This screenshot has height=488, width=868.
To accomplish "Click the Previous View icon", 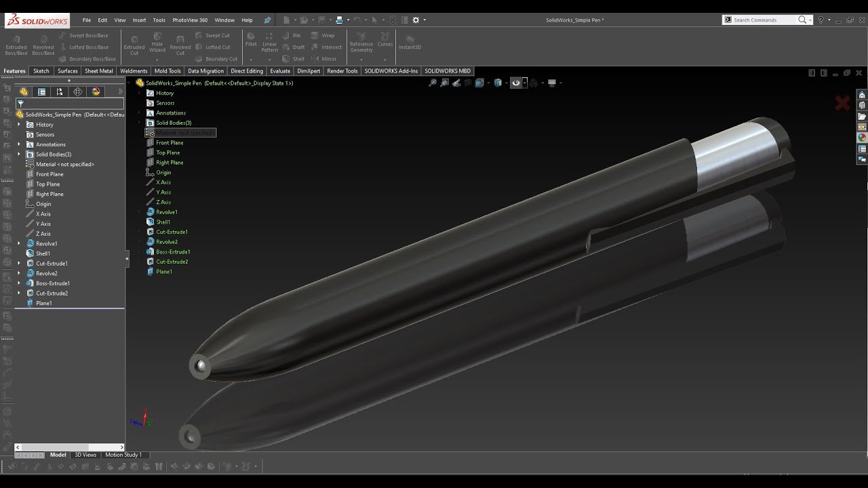I will coord(456,83).
